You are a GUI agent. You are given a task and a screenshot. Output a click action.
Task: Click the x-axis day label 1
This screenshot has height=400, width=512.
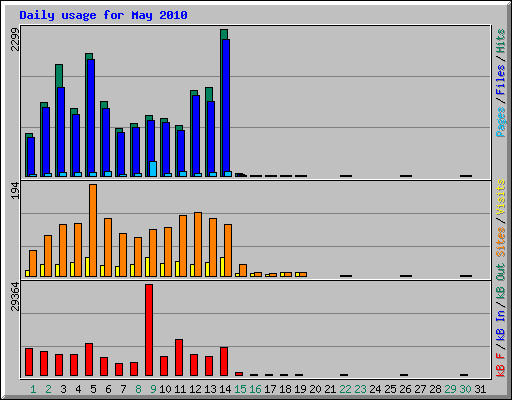coord(33,389)
